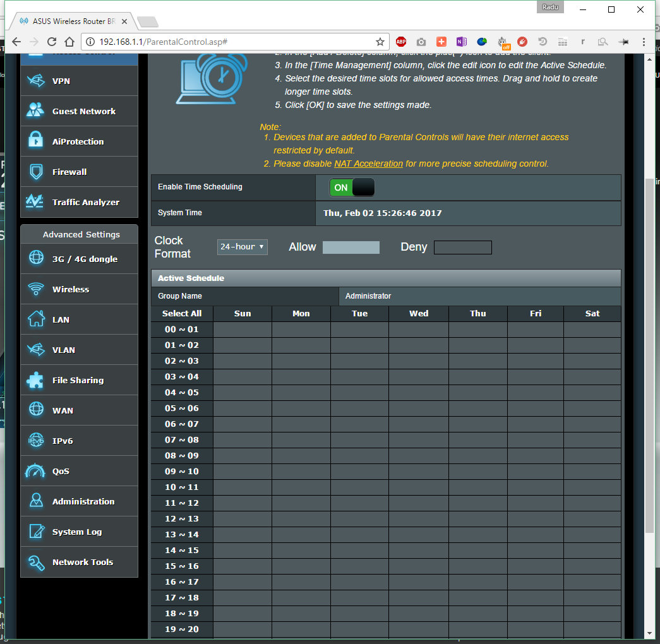The width and height of the screenshot is (660, 644).
Task: Open Guest Network via its people icon
Action: point(35,111)
